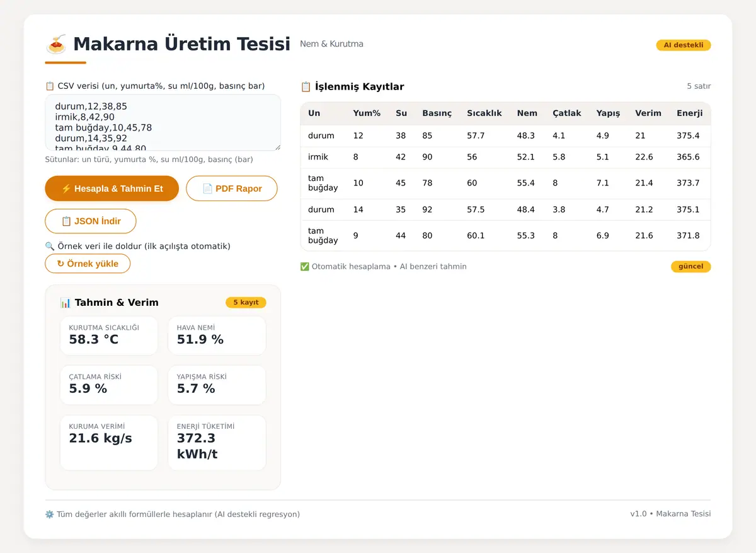Click temperature value 57.7

point(476,136)
